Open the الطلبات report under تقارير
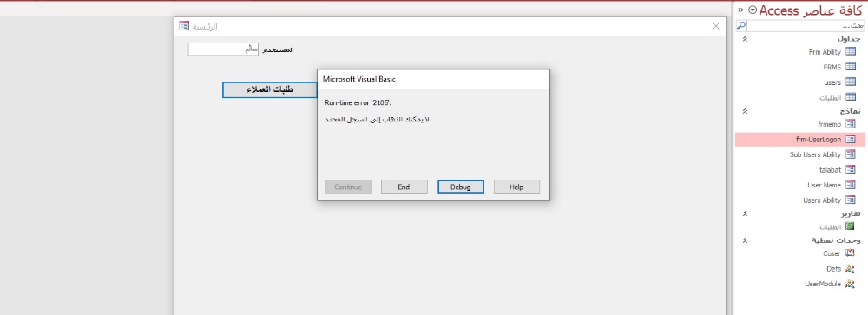The image size is (868, 315). point(838,227)
